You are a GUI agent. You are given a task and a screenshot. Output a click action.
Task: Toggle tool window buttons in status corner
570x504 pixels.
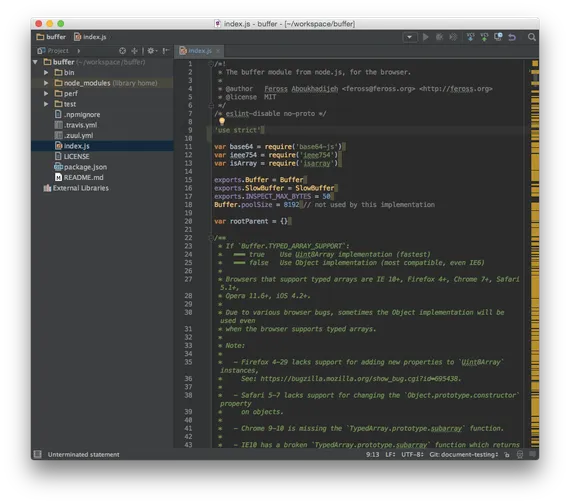[37, 454]
